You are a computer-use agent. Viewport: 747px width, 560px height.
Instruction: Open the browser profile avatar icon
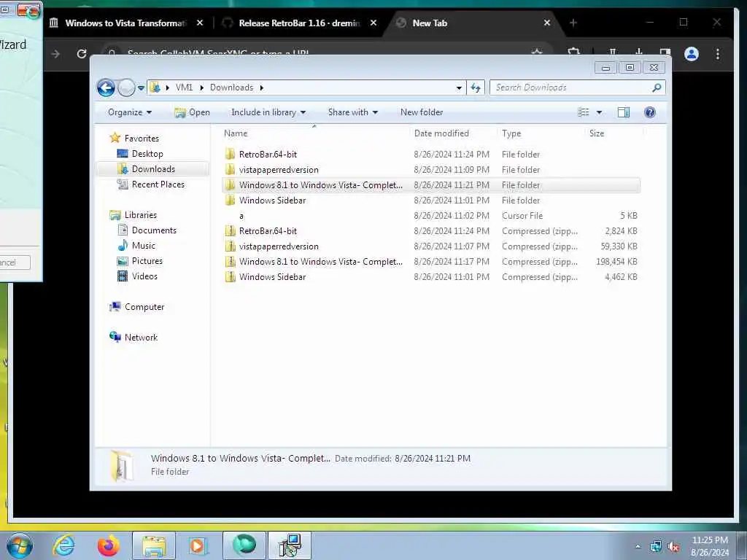pos(692,54)
